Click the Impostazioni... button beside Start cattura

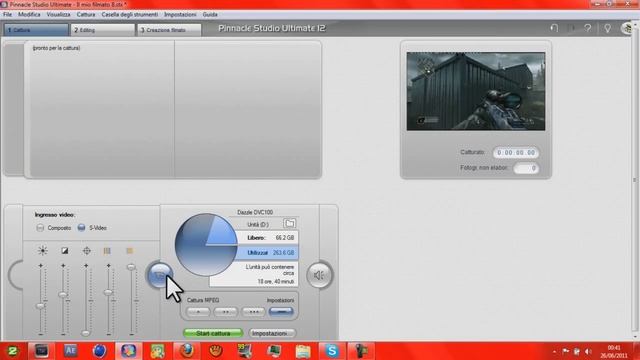click(272, 333)
